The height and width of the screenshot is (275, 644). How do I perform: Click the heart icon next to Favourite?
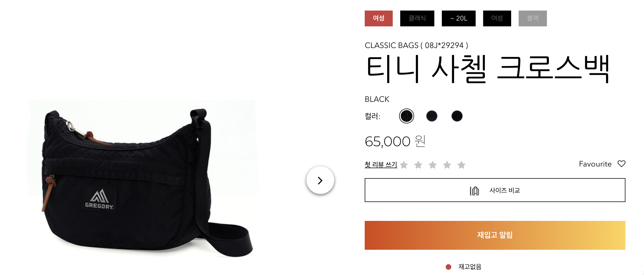(x=621, y=164)
